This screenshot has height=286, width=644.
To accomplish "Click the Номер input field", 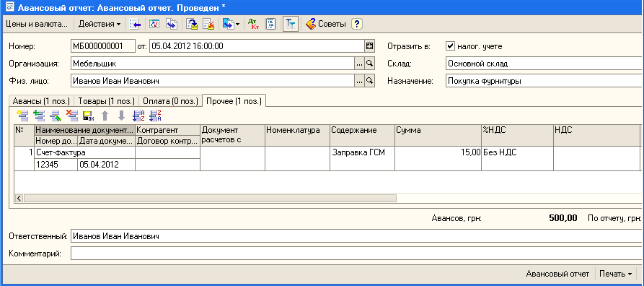I will (x=103, y=46).
